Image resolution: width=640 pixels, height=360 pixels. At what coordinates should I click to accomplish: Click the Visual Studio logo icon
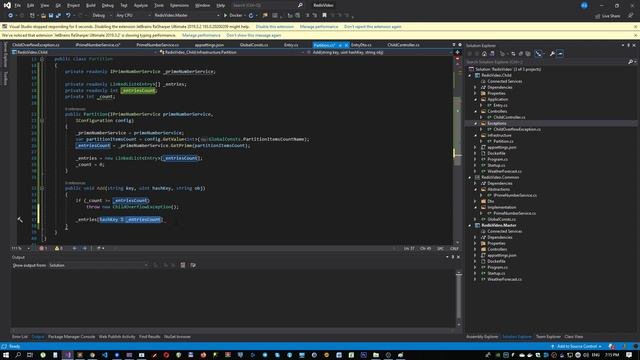click(7, 5)
